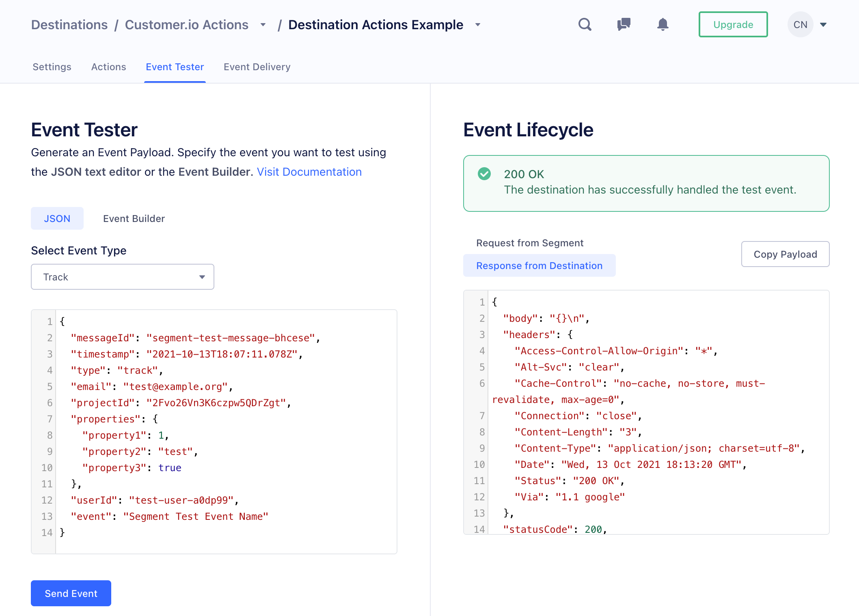Click inside the JSON event payload editor

[x=214, y=432]
